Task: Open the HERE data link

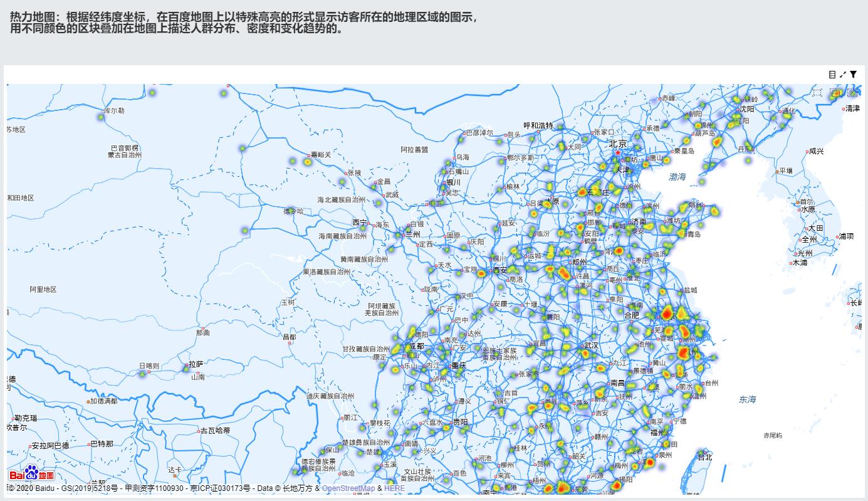Action: tap(394, 488)
